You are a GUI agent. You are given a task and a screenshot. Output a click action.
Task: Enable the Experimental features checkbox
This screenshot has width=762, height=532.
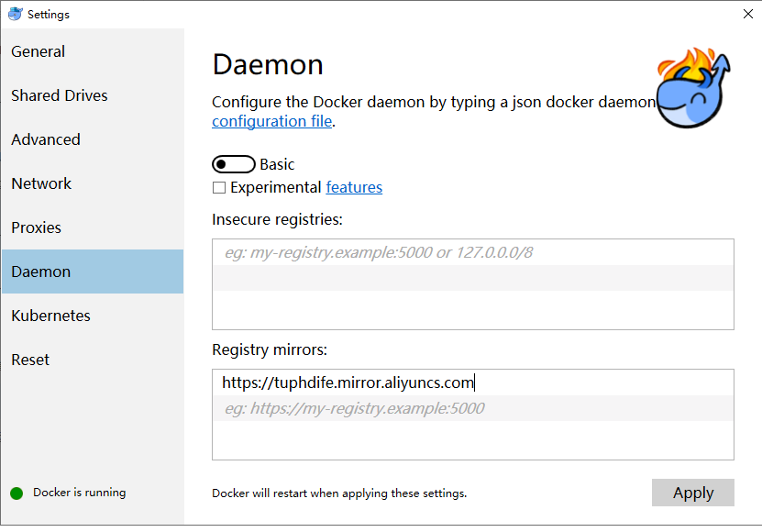coord(219,188)
